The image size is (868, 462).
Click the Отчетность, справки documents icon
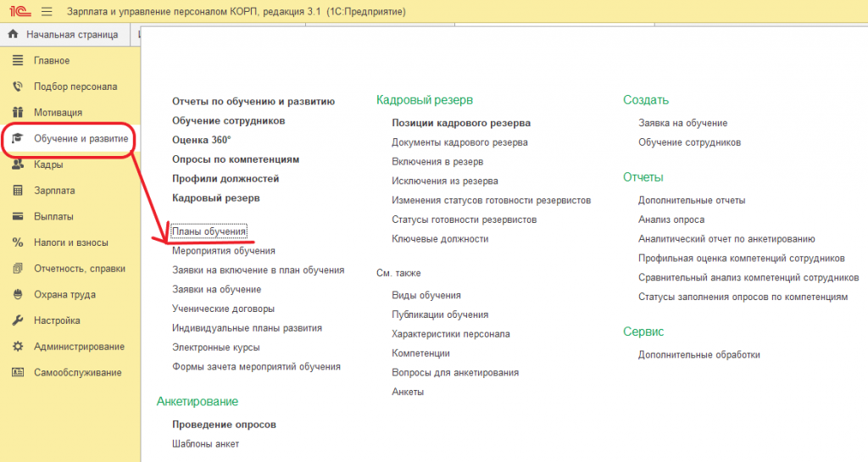[x=18, y=269]
